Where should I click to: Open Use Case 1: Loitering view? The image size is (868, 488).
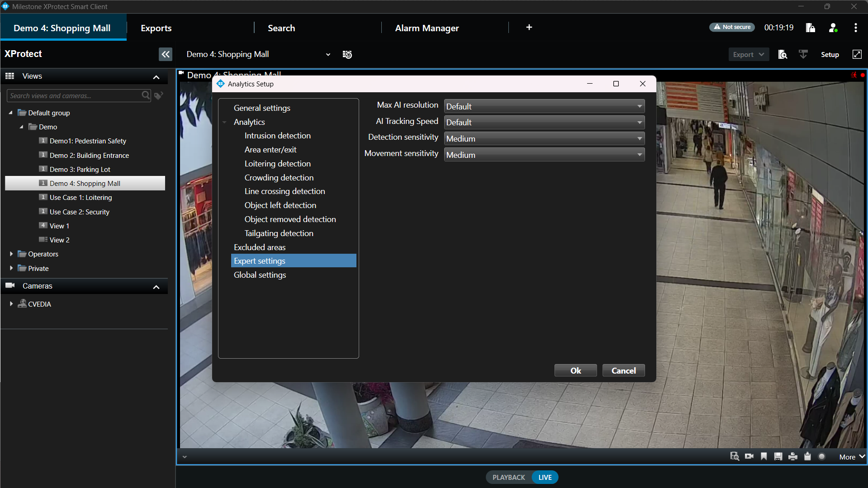81,197
